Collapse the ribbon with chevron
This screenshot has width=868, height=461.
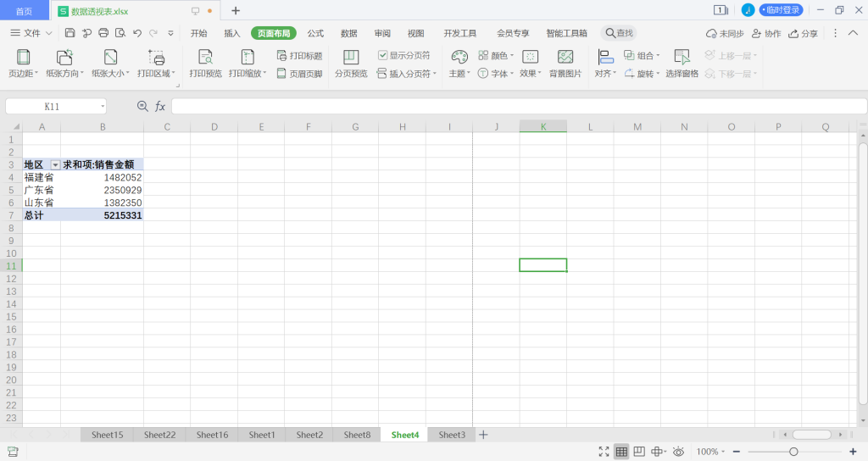[853, 33]
